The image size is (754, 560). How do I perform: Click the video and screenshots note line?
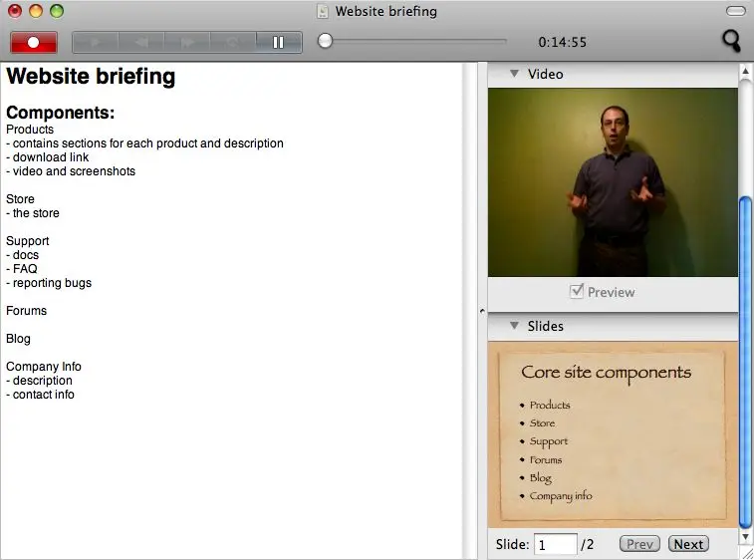pyautogui.click(x=71, y=171)
